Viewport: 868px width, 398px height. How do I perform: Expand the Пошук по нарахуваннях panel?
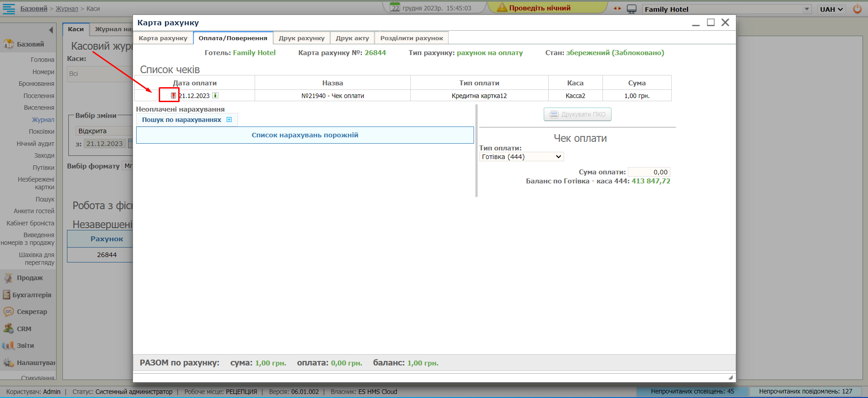(x=229, y=120)
